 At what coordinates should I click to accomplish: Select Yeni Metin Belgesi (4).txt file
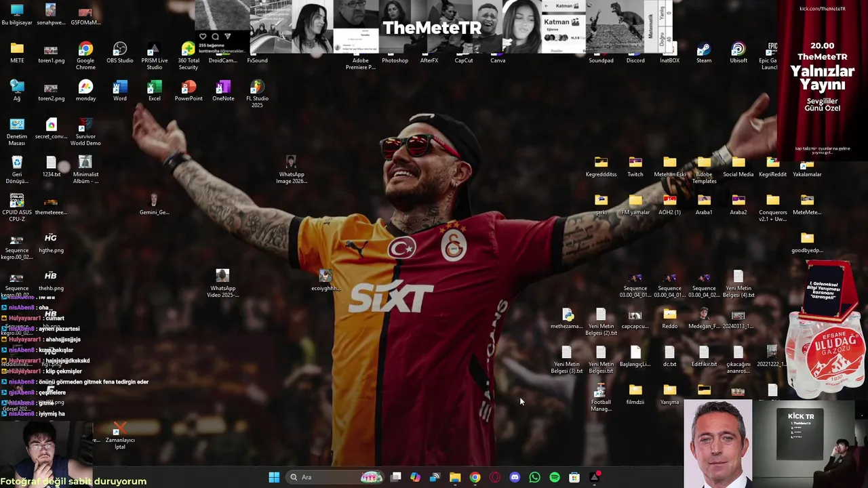point(738,283)
